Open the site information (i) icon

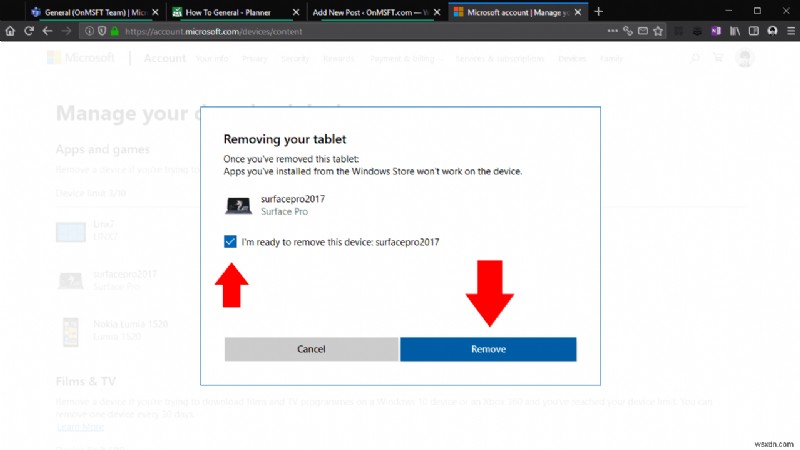tap(89, 31)
